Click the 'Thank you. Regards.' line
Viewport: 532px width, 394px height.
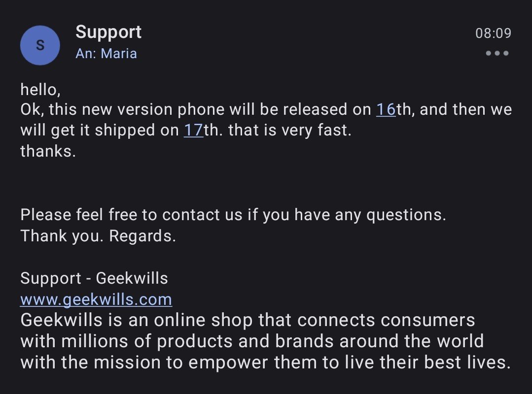pos(98,236)
